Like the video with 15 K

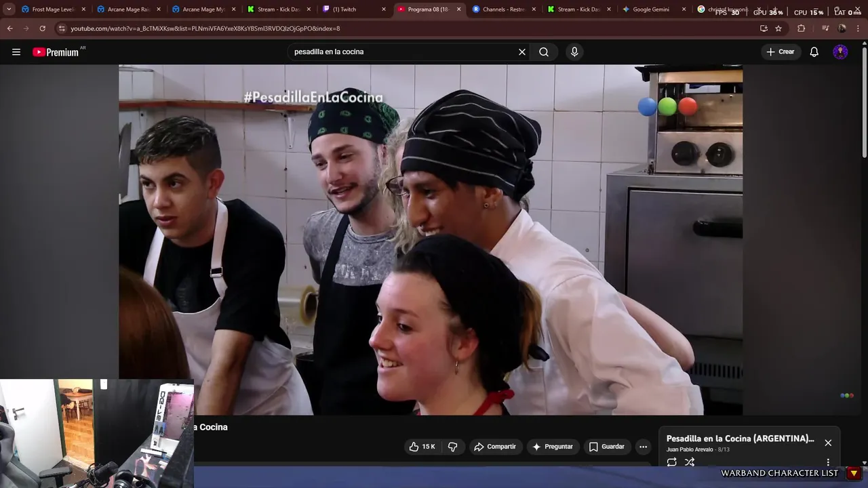click(422, 447)
